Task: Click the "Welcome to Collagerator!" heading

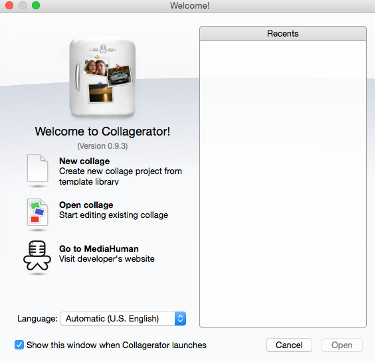Action: [x=102, y=131]
